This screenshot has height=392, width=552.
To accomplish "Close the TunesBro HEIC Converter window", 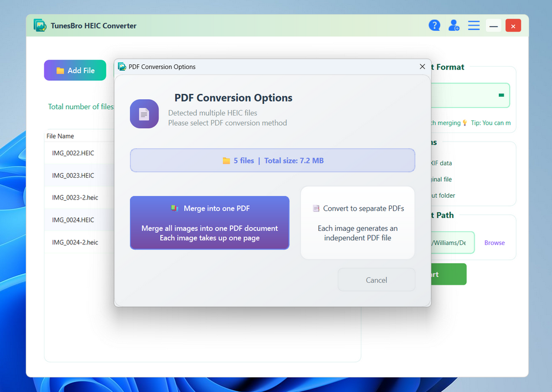I will point(513,26).
